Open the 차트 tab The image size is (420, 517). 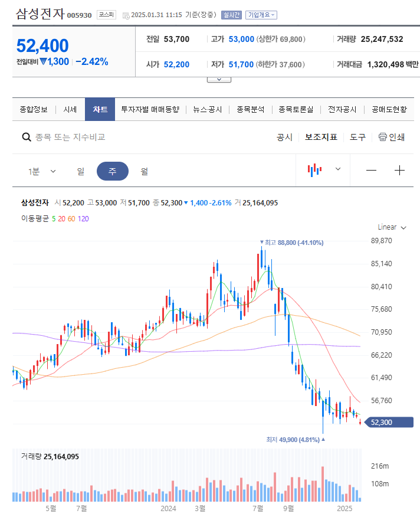click(100, 109)
